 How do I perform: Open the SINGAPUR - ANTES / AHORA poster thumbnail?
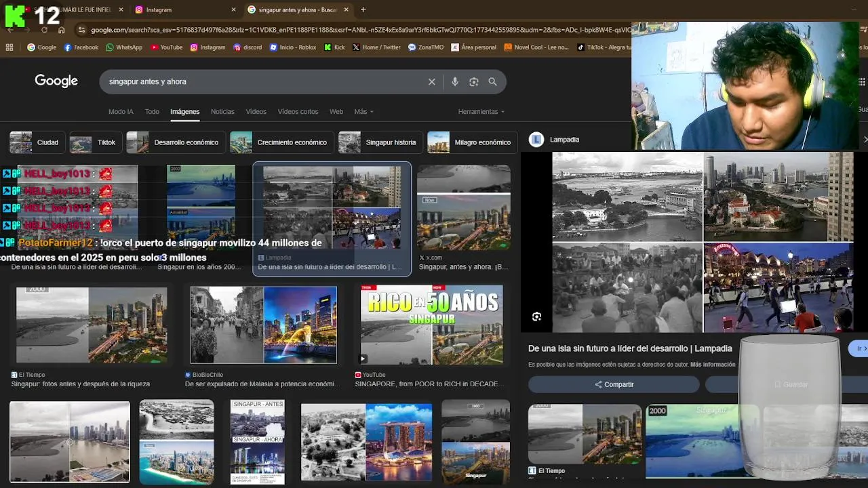[257, 442]
